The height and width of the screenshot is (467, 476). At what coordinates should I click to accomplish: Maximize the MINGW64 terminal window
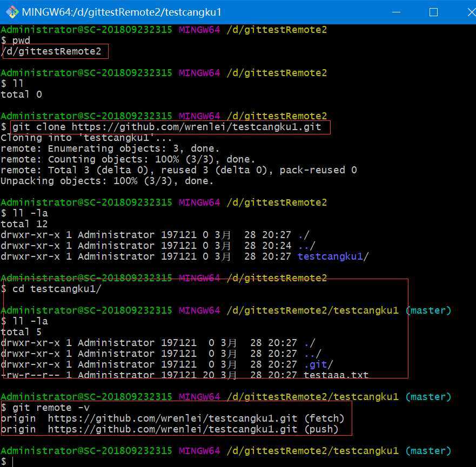click(x=433, y=12)
